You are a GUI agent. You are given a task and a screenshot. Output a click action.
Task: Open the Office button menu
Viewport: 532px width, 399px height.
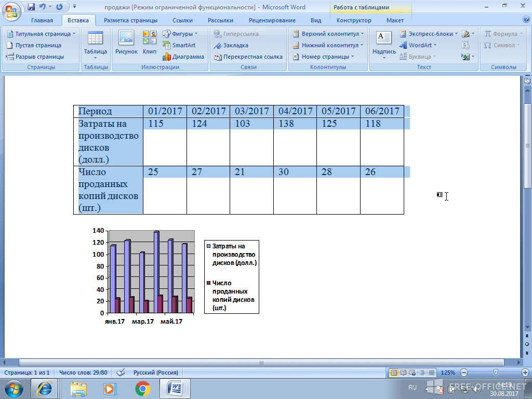tap(11, 10)
